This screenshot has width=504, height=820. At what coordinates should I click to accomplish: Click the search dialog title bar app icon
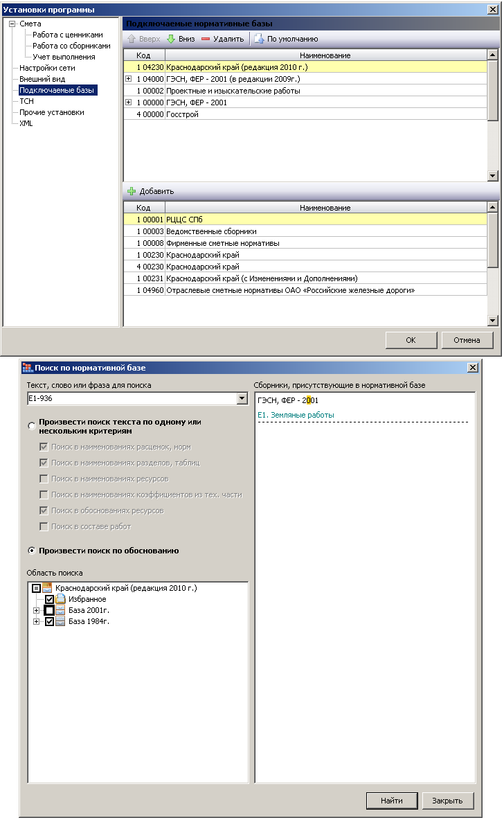click(x=27, y=368)
